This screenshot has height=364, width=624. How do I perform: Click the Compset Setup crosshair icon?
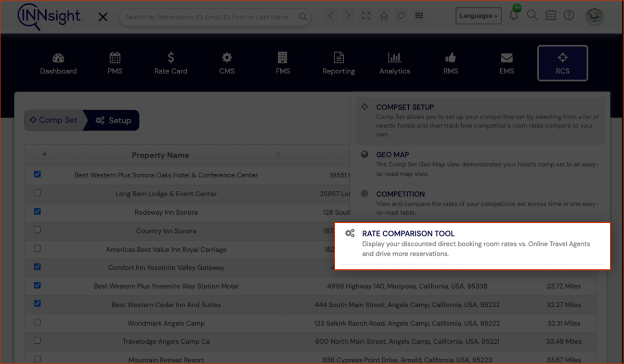[365, 107]
